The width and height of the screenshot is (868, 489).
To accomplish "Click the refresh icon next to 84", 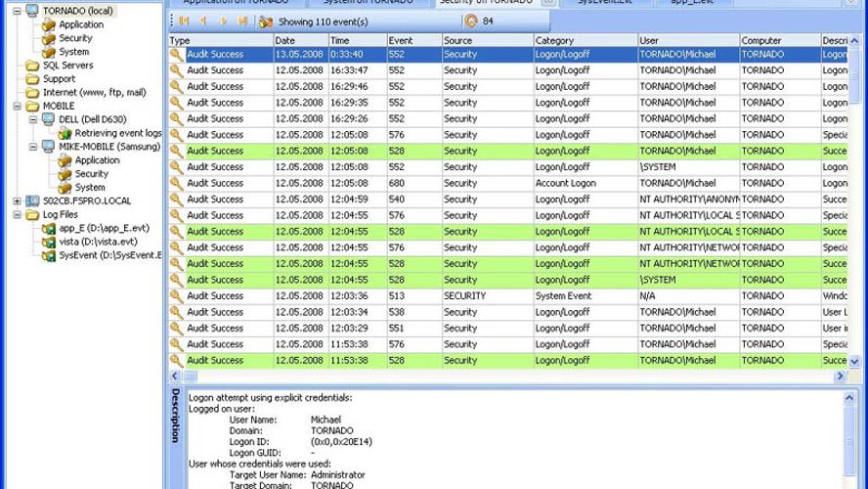I will [471, 22].
